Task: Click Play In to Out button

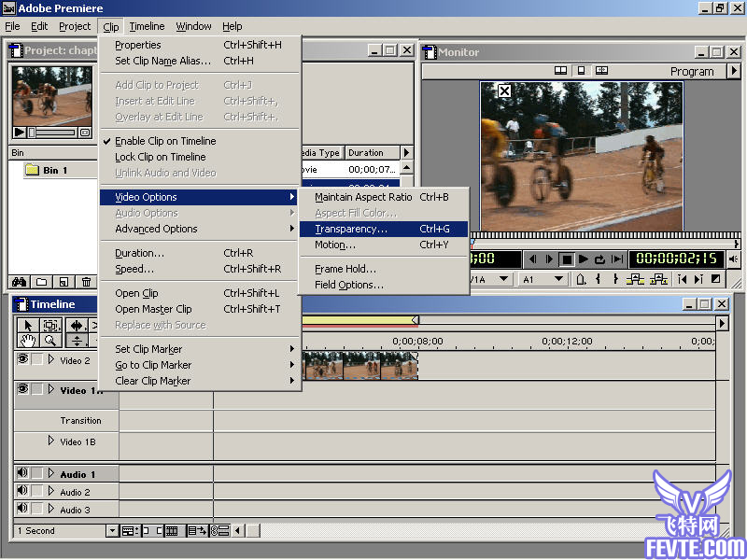Action: (x=617, y=259)
